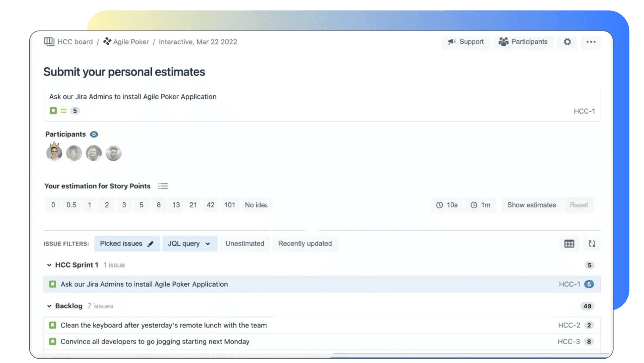Click the refresh issues icon
Image resolution: width=644 pixels, height=363 pixels.
pos(592,244)
